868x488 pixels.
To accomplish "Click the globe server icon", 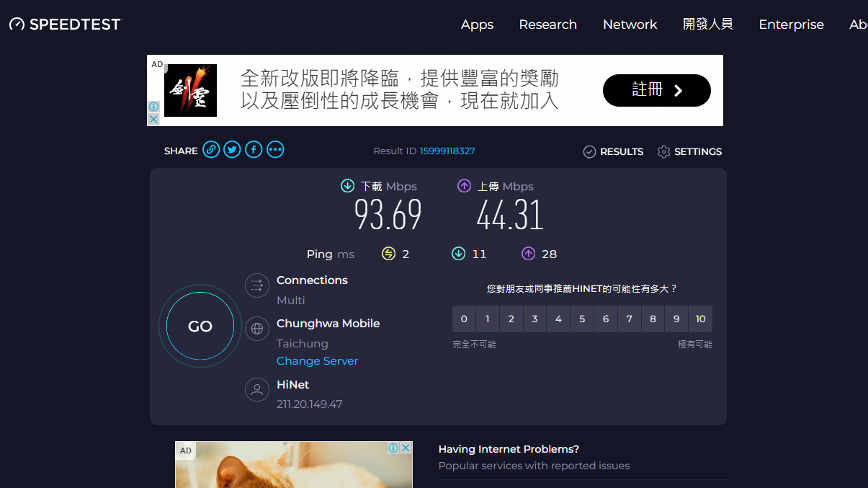I will coord(257,329).
